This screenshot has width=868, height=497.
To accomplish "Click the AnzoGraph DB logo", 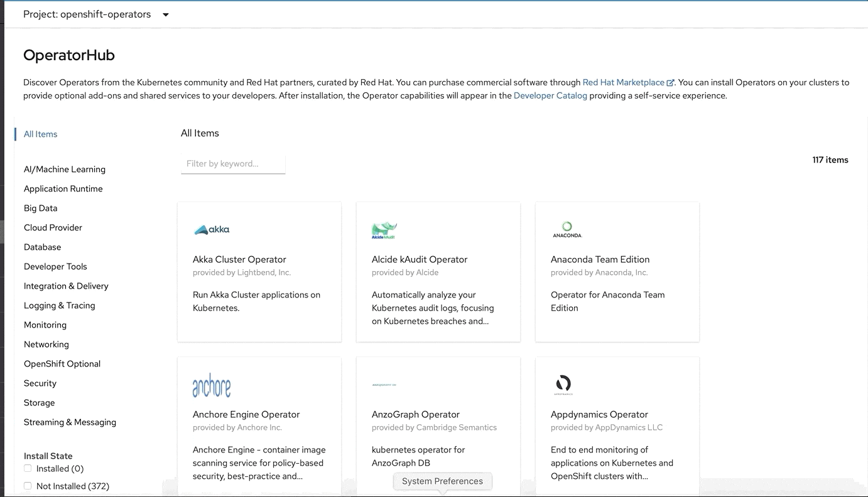I will coord(384,385).
